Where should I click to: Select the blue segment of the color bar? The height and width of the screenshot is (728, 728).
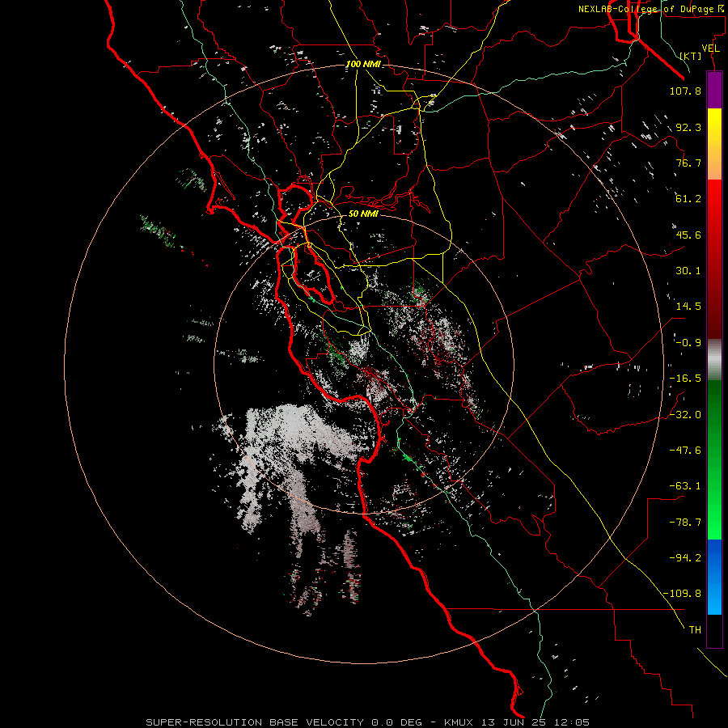tap(714, 577)
